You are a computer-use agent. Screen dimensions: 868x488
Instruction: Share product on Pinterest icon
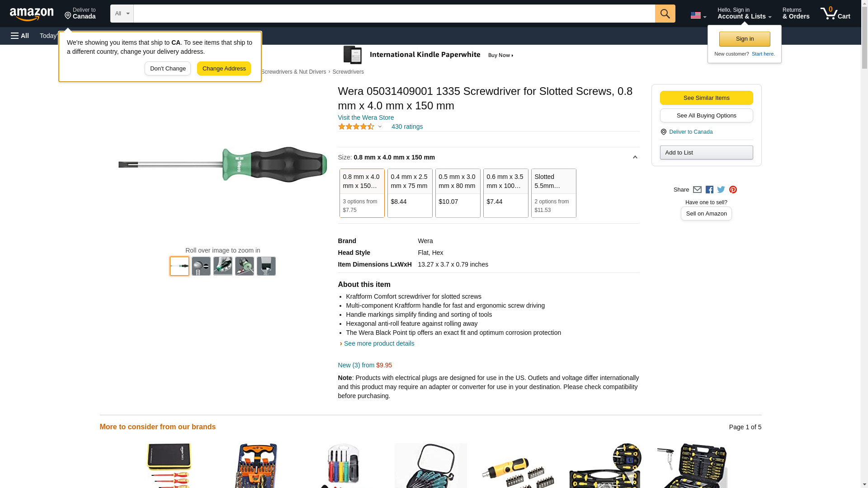[x=733, y=190]
